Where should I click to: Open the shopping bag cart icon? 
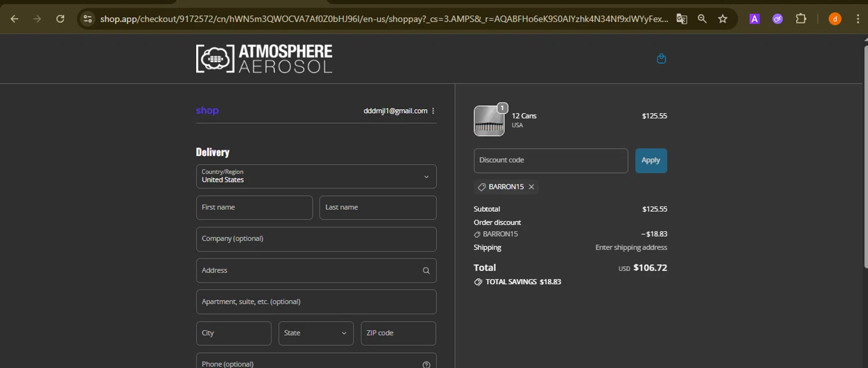[661, 58]
